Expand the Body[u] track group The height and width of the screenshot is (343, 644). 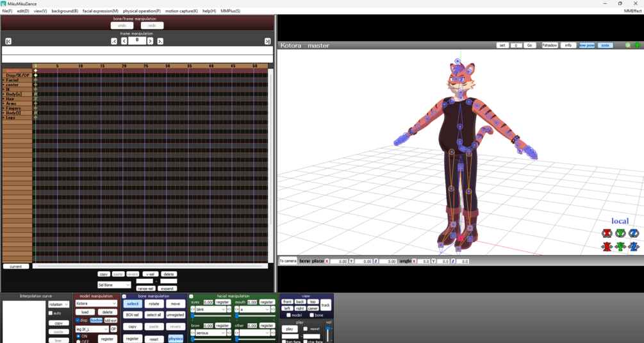click(x=4, y=94)
